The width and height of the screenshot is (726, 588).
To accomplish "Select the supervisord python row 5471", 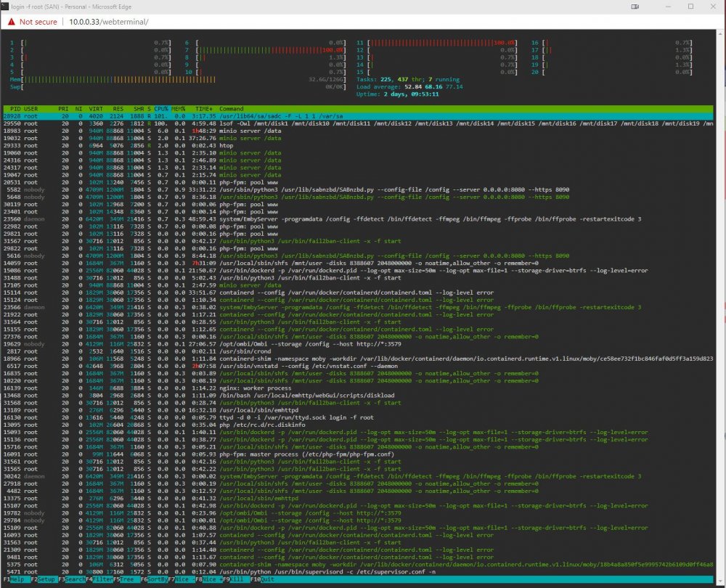I will click(x=358, y=572).
